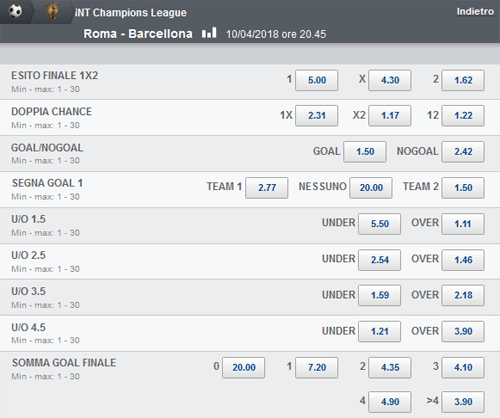Select U/O 1.5 UNDER at 5.50
The image size is (500, 418).
[380, 224]
